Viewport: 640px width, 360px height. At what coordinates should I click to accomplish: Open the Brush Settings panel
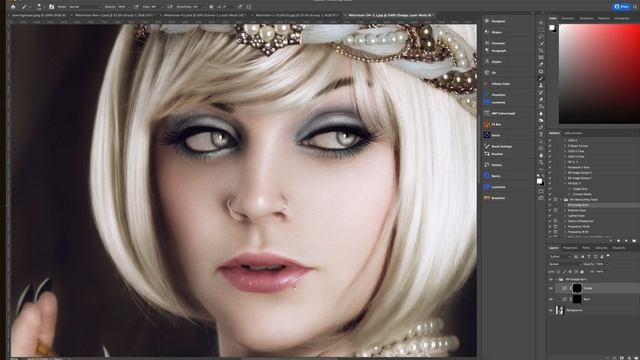498,146
